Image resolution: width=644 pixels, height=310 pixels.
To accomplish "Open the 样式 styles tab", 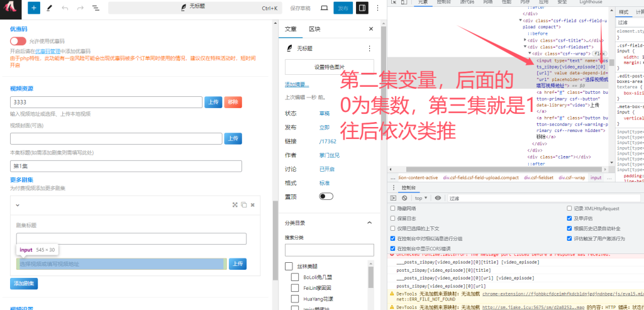I will (623, 12).
